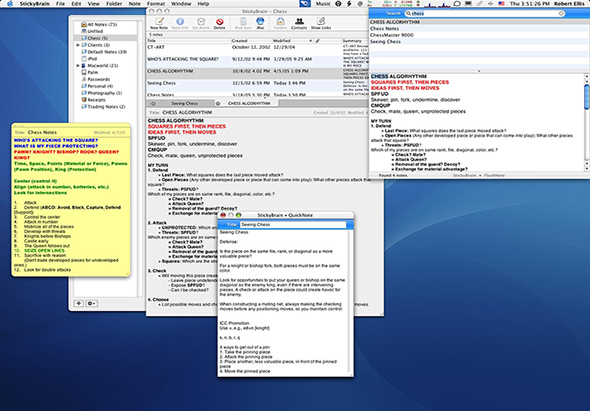Click the display menu bar icon
Viewport: 590px width, 411px height.
[x=468, y=4]
